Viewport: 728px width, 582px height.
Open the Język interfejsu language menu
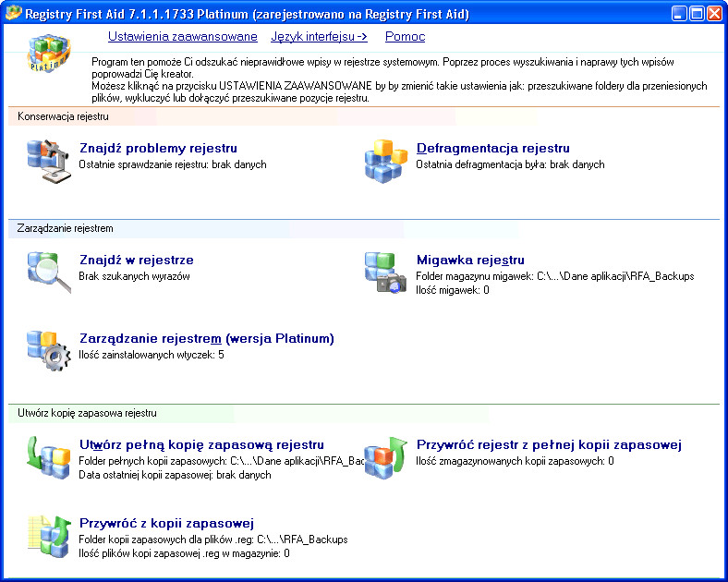[x=320, y=36]
